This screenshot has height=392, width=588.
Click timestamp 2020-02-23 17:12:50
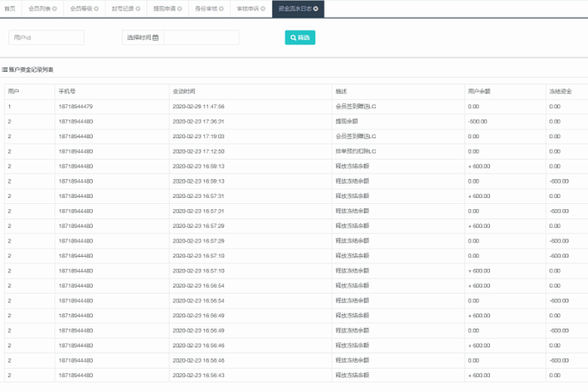[x=199, y=152]
